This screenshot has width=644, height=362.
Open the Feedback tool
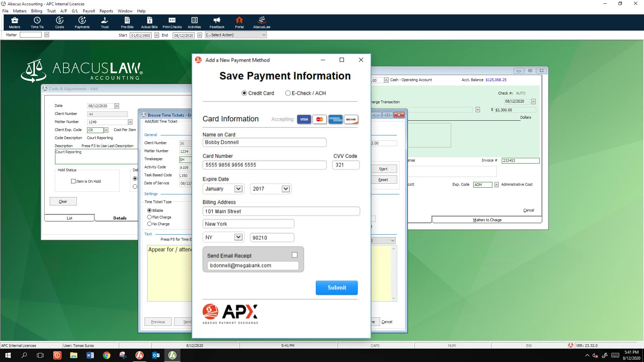pyautogui.click(x=217, y=22)
